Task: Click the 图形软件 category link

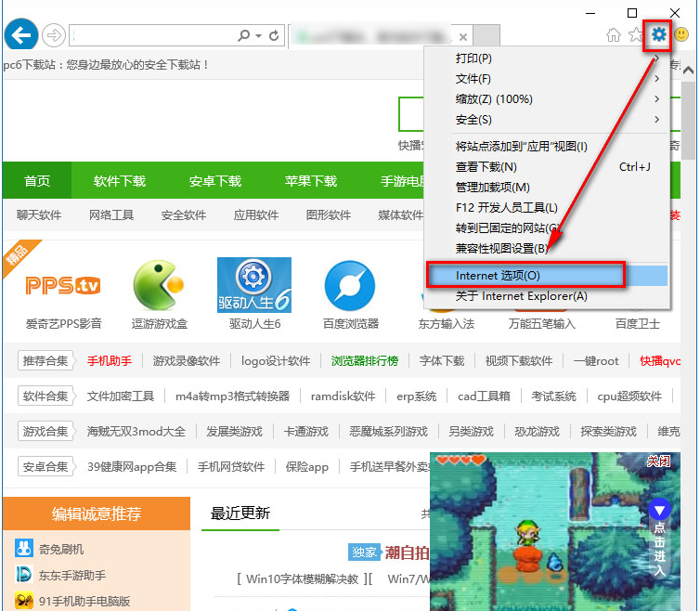Action: coord(328,215)
